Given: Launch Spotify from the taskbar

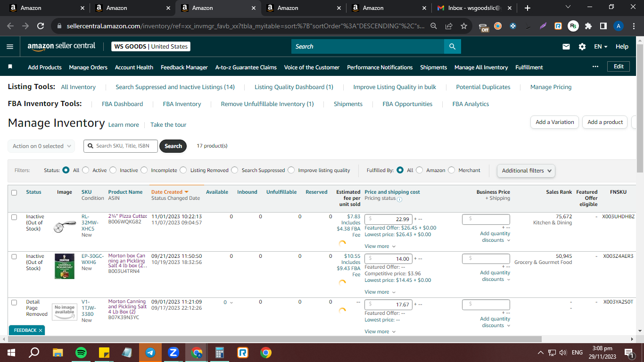Looking at the screenshot, I should tap(81, 352).
